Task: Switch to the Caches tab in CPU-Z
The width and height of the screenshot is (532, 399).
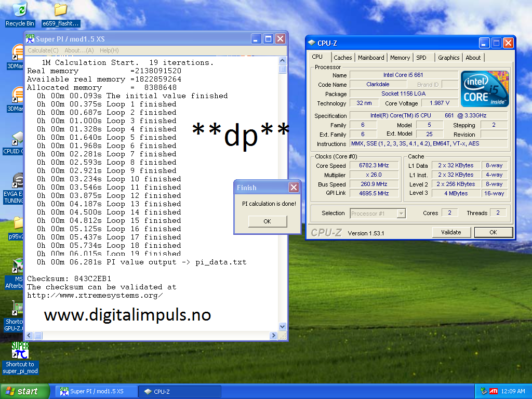Action: (x=343, y=58)
